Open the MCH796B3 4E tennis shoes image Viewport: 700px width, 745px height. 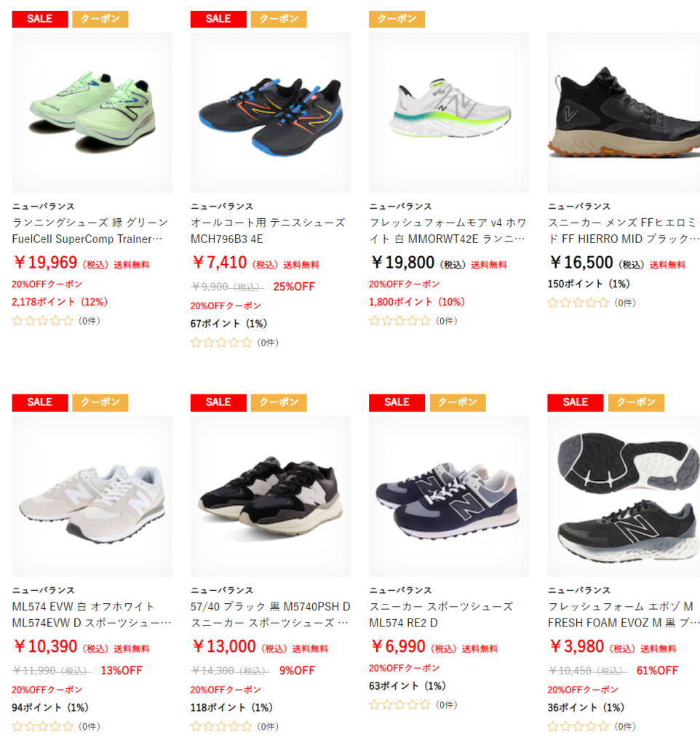pos(271,113)
